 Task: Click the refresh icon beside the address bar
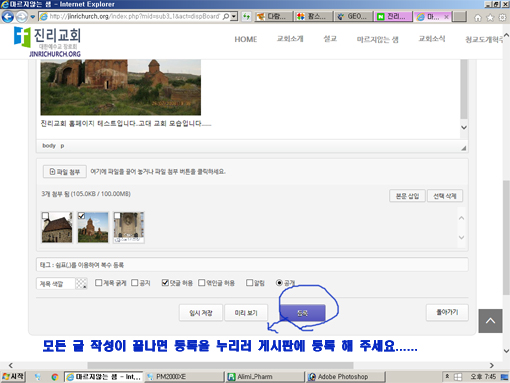246,16
